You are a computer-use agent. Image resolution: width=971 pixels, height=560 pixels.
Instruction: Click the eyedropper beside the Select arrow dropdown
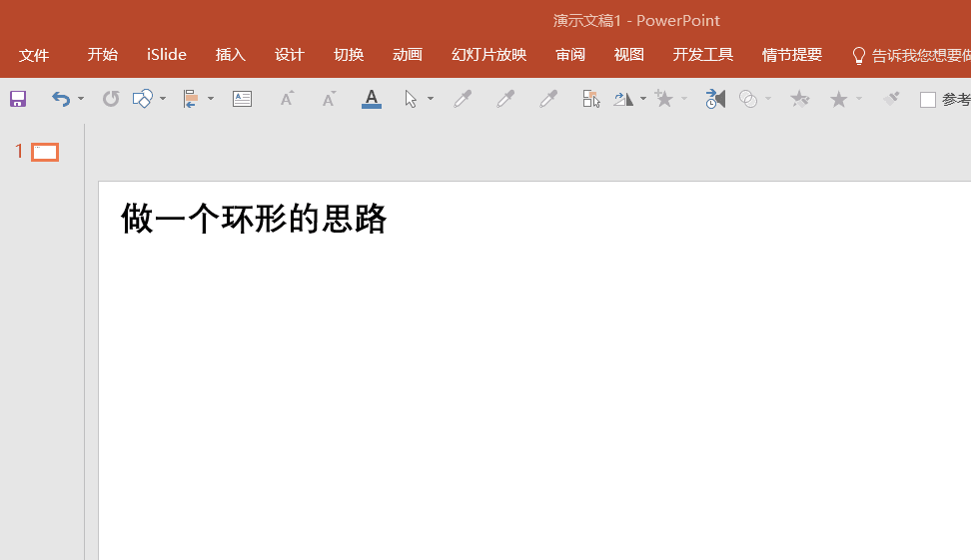pos(463,99)
